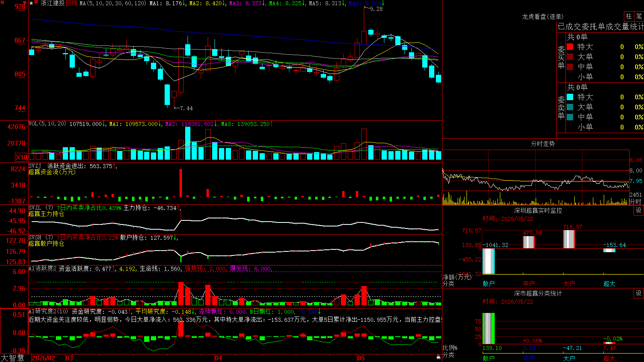Click the 已成交委托单成交量统计 header

coord(601,27)
